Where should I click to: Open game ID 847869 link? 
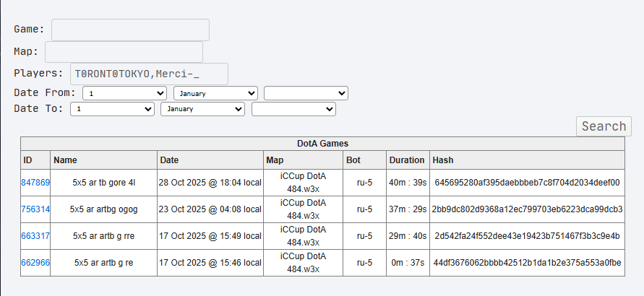[x=35, y=183]
